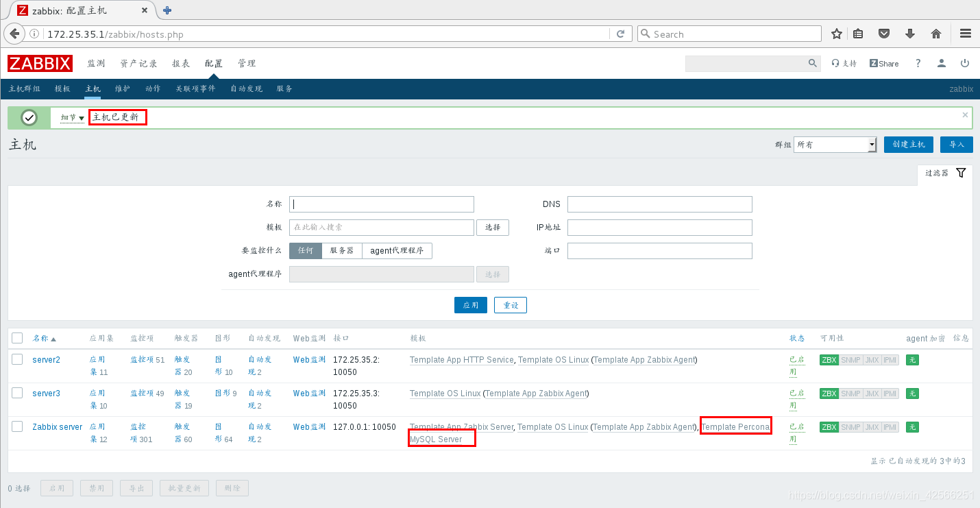Open the 报表 menu
Screen dimensions: 980x508
pyautogui.click(x=181, y=63)
